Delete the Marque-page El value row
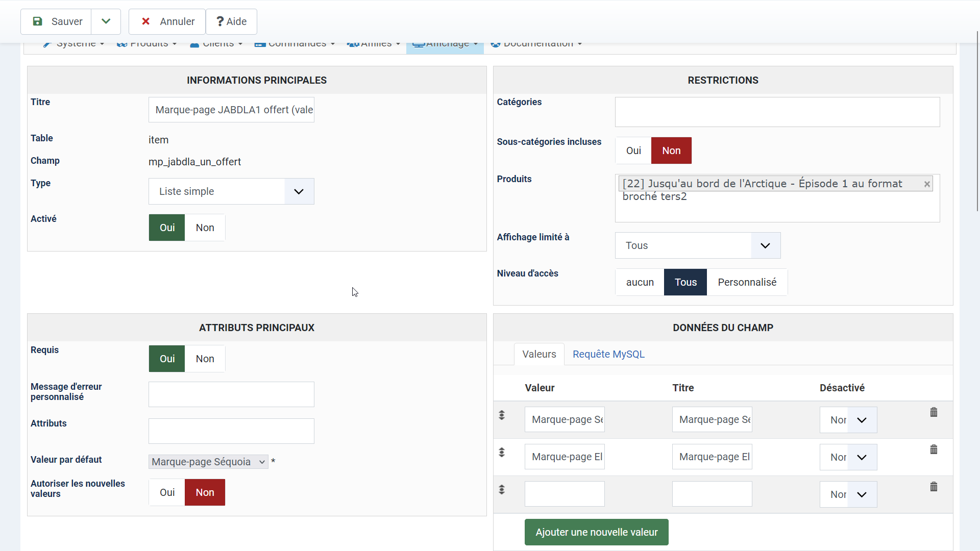980x551 pixels. [934, 449]
